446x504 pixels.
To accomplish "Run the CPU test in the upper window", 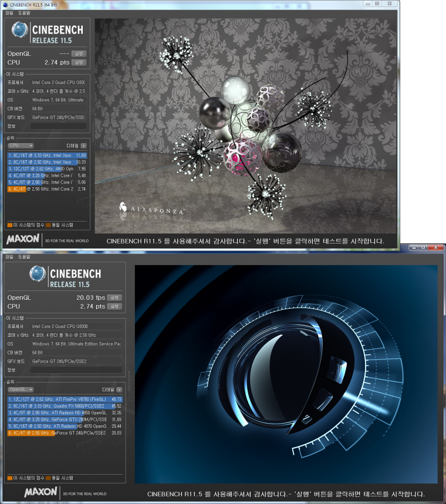I will pos(79,62).
